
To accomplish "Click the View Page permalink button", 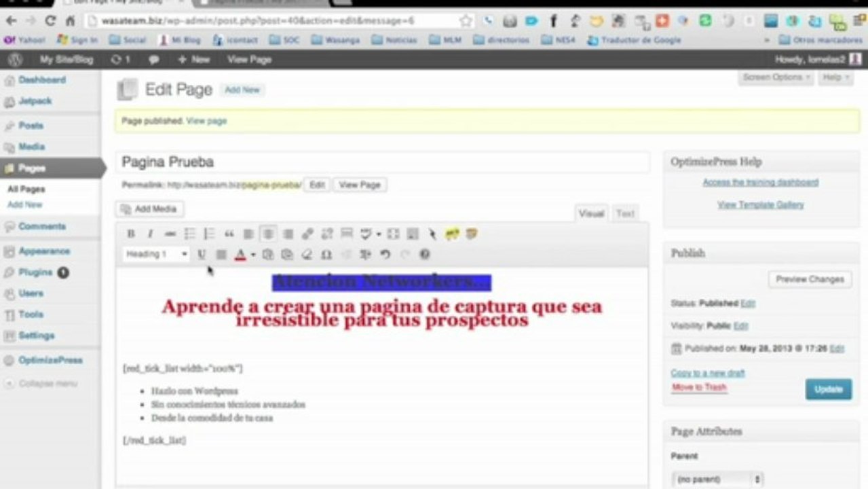I will click(x=360, y=185).
